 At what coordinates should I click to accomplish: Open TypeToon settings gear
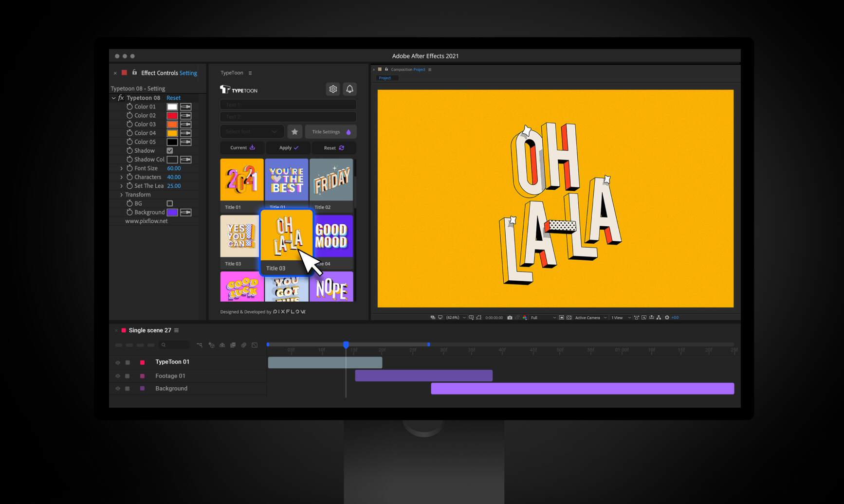[x=333, y=89]
